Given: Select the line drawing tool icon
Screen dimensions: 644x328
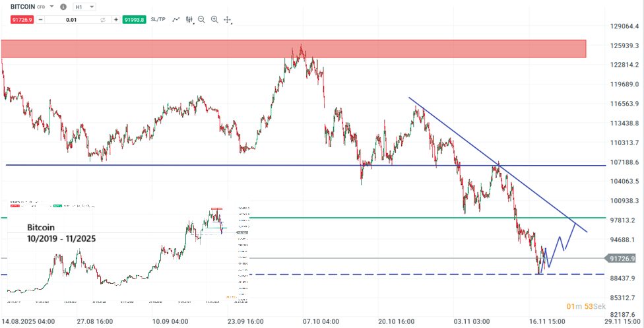Looking at the screenshot, I should tap(176, 19).
